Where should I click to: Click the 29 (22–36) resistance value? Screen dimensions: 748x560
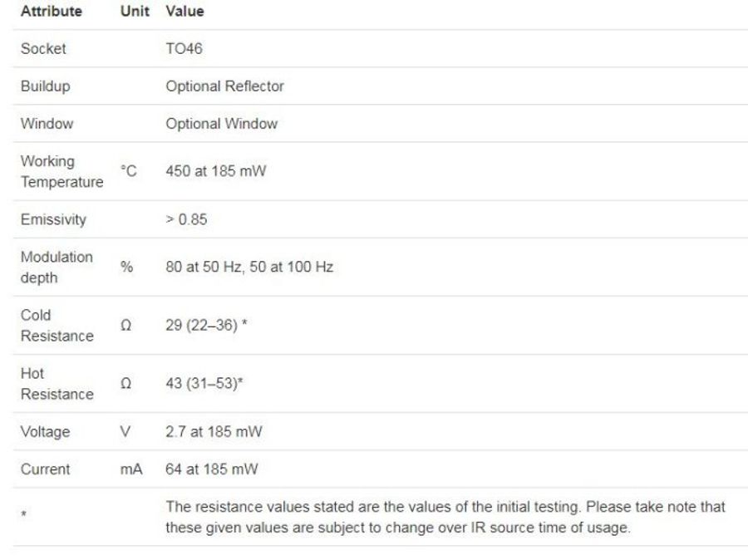(x=206, y=326)
